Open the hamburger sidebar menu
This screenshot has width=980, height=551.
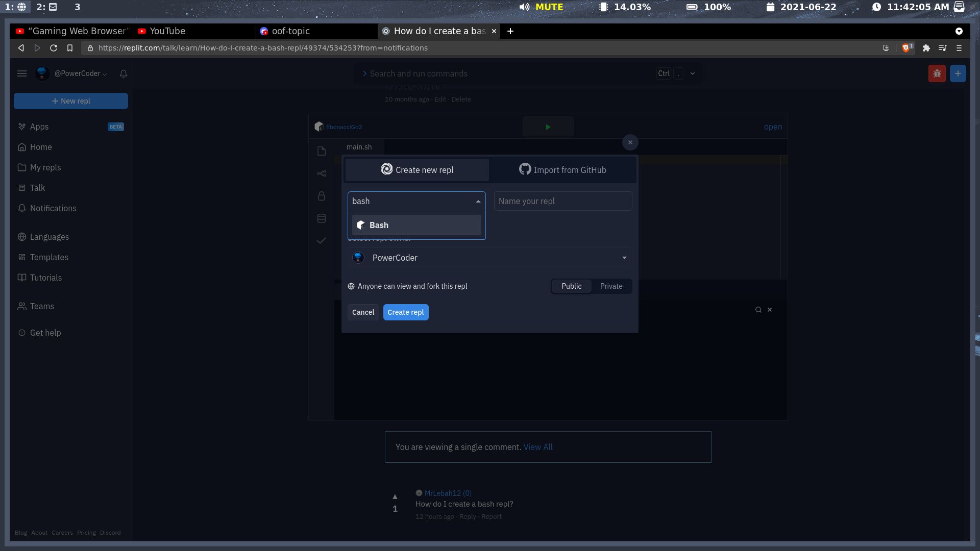[22, 73]
